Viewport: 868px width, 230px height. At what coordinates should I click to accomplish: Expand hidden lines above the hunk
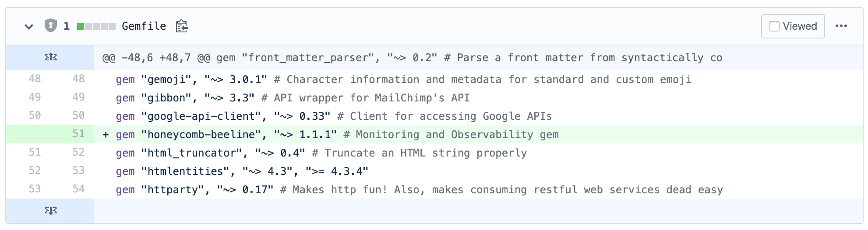(51, 57)
